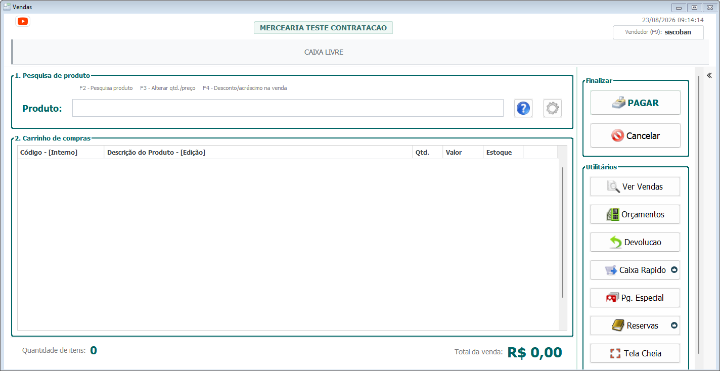This screenshot has width=720, height=371.
Task: Maximize the Vendas window
Action: pyautogui.click(x=694, y=7)
